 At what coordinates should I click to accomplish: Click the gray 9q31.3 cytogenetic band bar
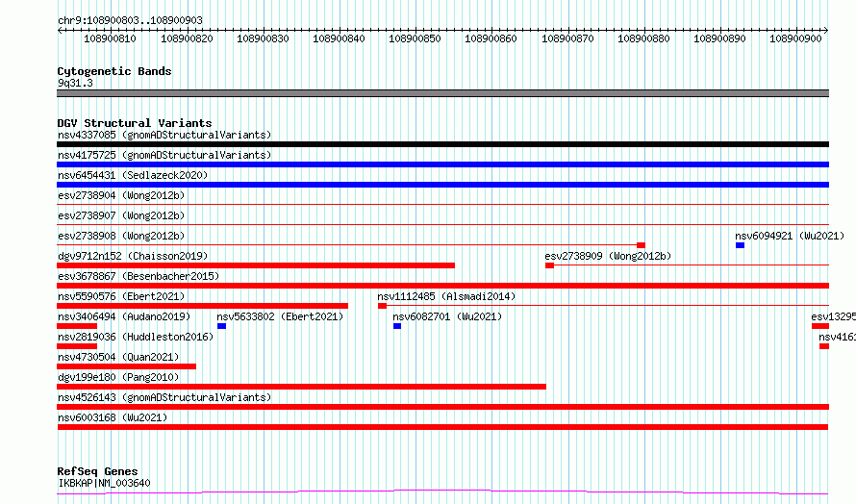(442, 93)
